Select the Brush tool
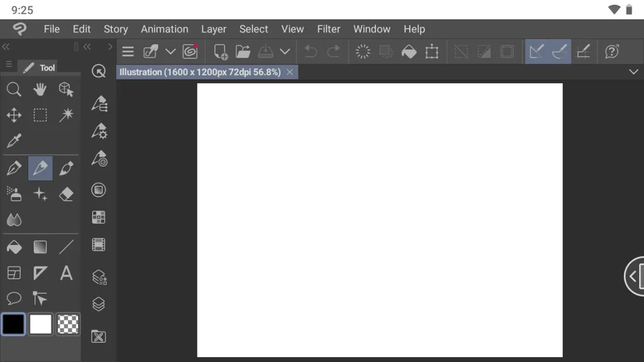Screen dimensions: 644x362 coord(66,168)
